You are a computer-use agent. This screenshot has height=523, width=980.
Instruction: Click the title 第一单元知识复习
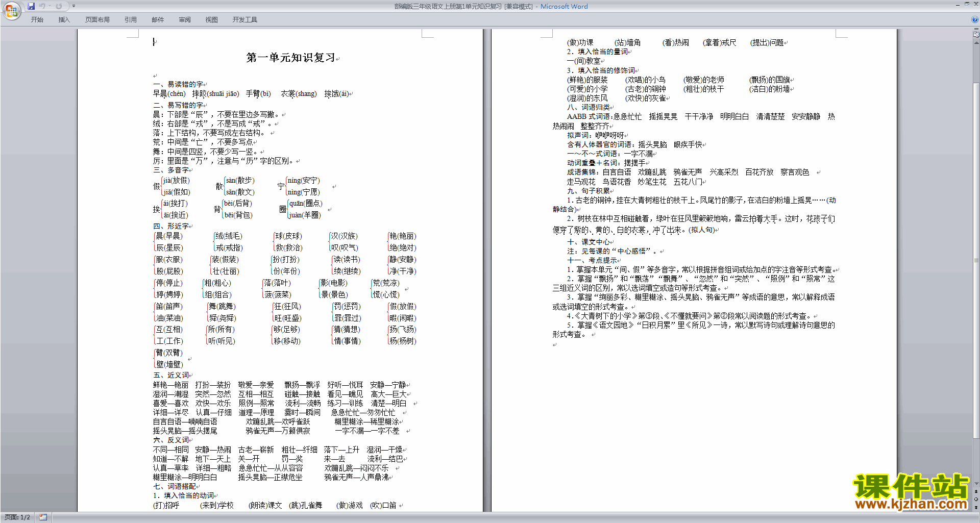(290, 58)
